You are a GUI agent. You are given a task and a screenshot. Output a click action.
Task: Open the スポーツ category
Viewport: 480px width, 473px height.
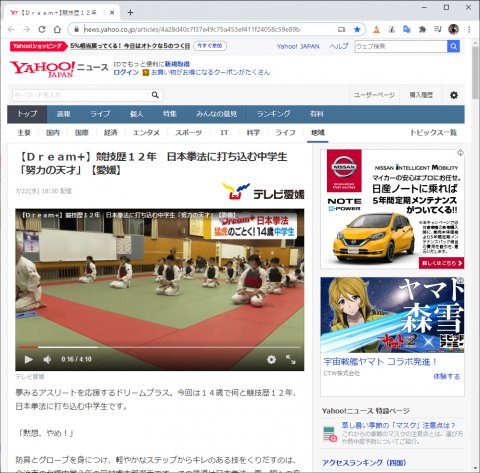coord(189,133)
